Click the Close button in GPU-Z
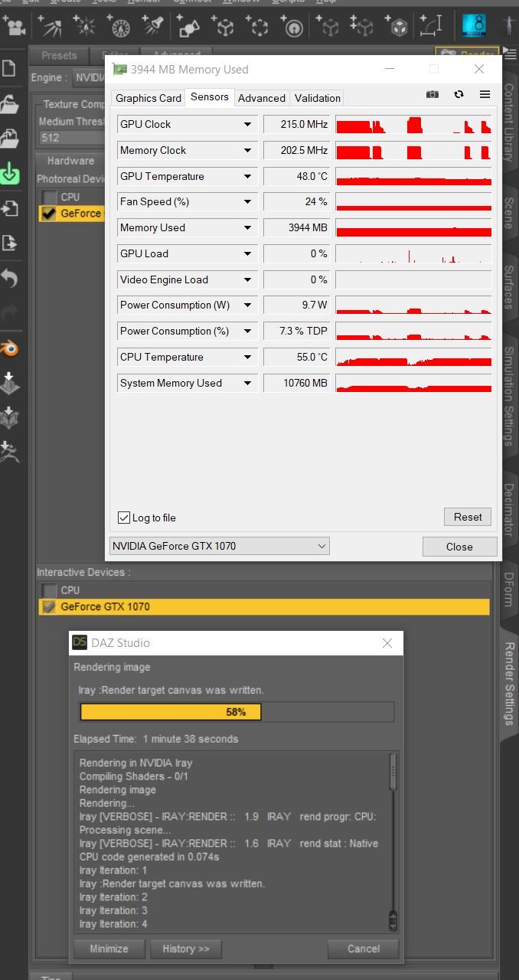 459,546
